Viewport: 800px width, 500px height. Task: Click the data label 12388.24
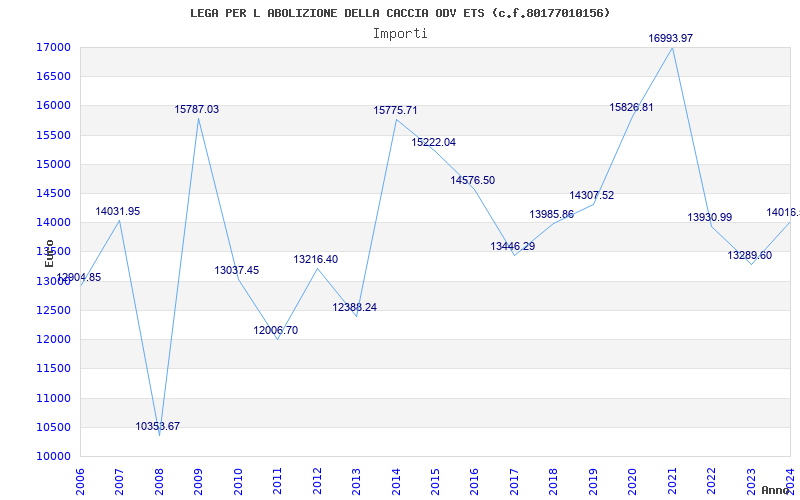point(355,308)
